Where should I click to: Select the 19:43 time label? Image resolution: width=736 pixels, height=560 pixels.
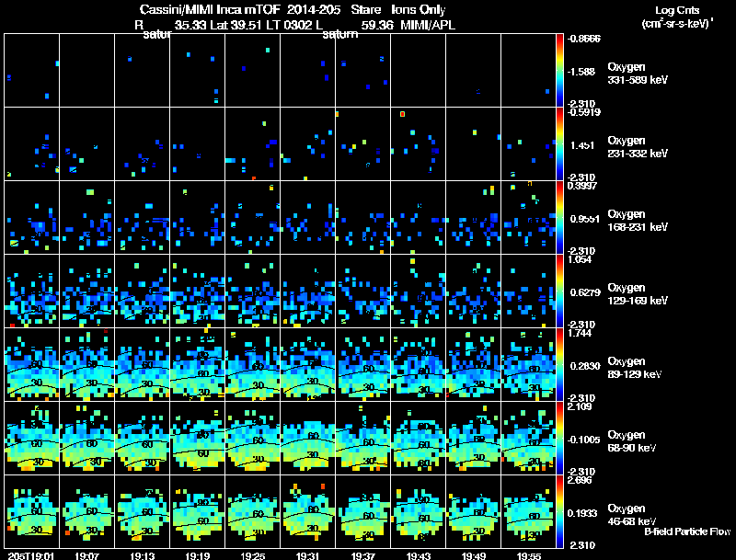point(419,555)
